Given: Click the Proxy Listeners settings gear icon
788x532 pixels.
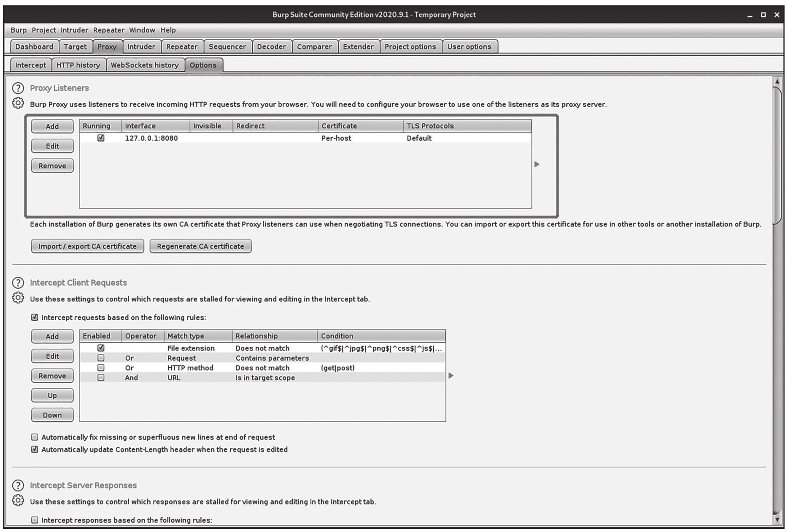Looking at the screenshot, I should [18, 103].
